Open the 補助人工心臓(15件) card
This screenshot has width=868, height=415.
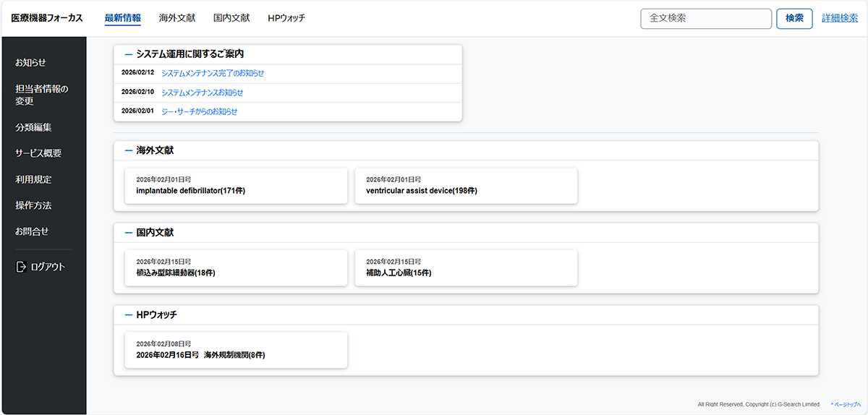[466, 268]
